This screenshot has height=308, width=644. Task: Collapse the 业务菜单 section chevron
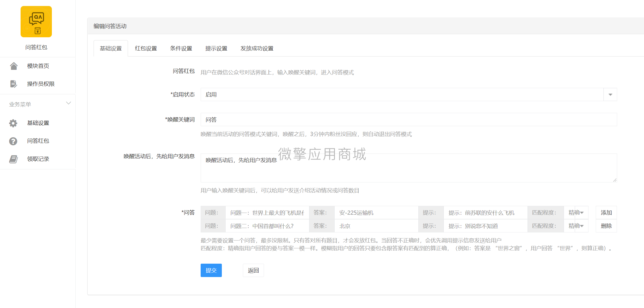[x=69, y=103]
